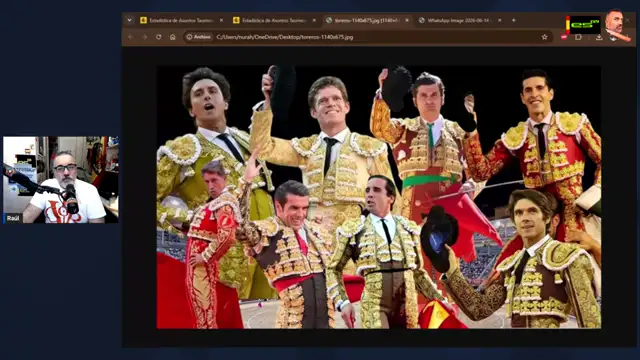The height and width of the screenshot is (360, 640).
Task: Open the side panel toolbar icon
Action: point(578,37)
